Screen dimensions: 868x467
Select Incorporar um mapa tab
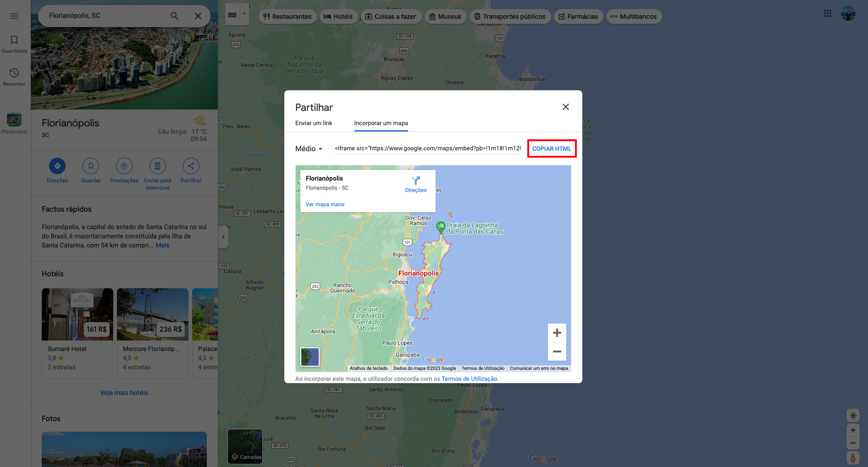pos(381,123)
